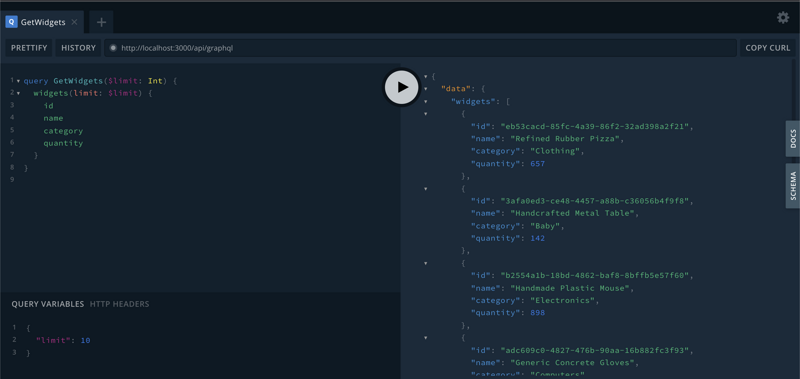The height and width of the screenshot is (379, 800).
Task: Open the SCHEMA side tab
Action: point(793,186)
